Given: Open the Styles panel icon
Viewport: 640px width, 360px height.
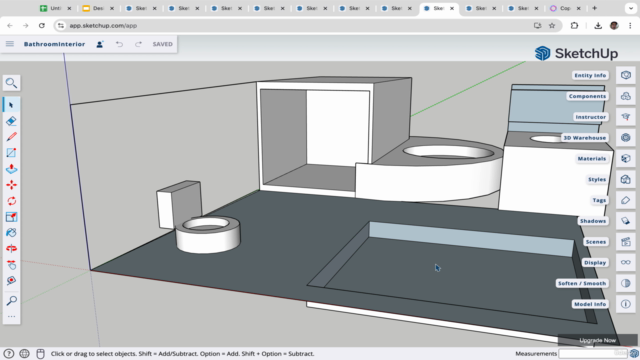Looking at the screenshot, I should [626, 179].
